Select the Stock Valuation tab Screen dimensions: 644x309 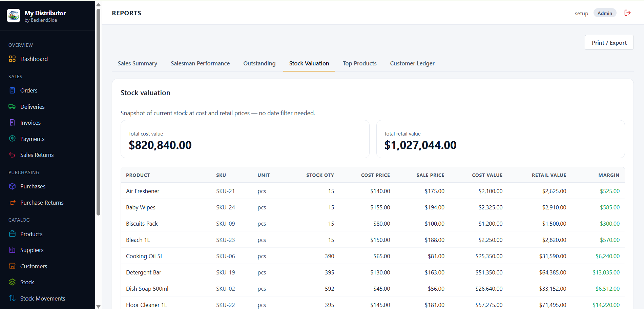click(x=309, y=63)
